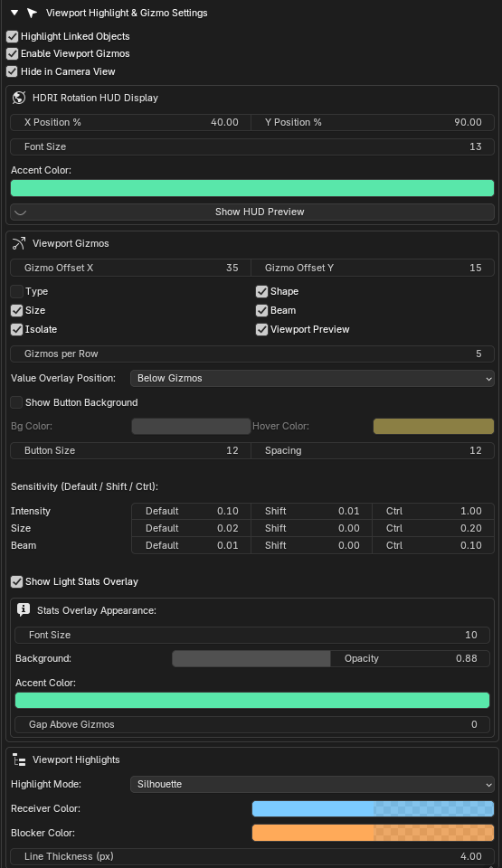
Task: Click Gap Above Gizmos field
Action: (x=252, y=724)
